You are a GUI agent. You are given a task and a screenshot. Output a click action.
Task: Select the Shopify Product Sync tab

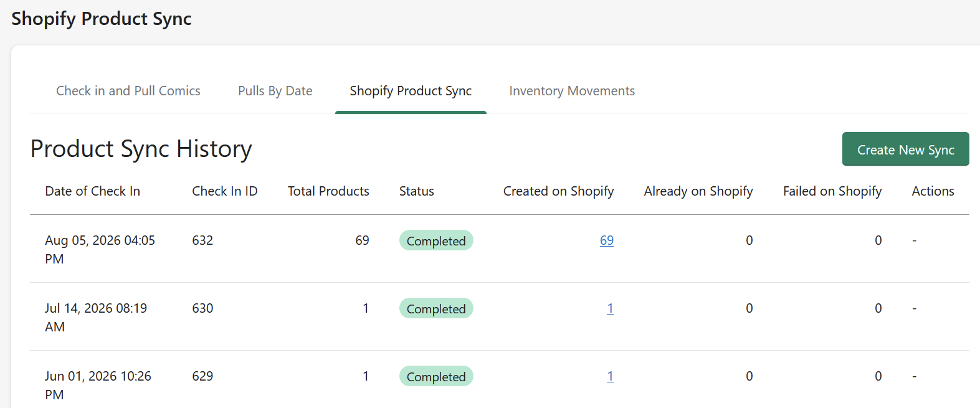[411, 91]
